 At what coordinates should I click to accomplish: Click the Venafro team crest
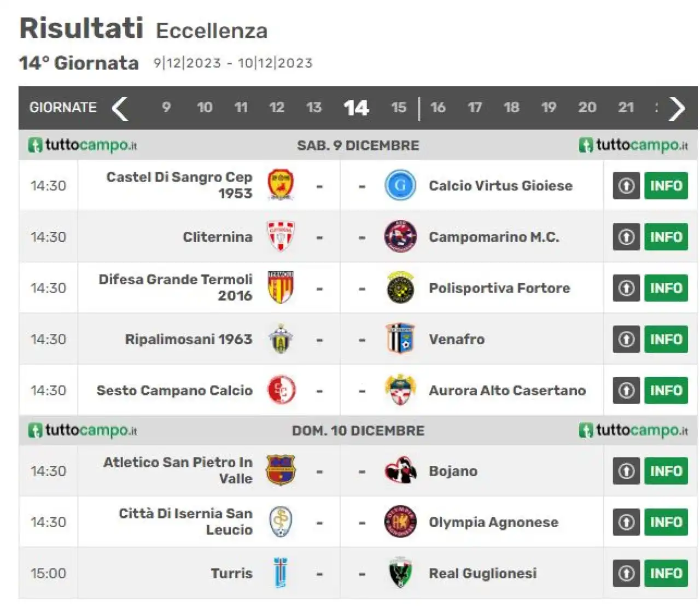click(400, 339)
